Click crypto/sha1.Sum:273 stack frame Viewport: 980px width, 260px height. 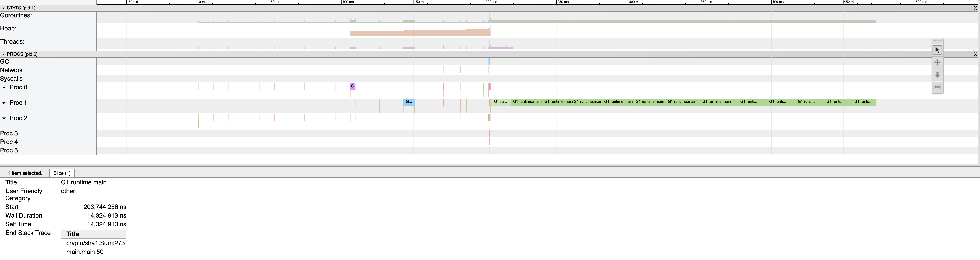pos(96,243)
